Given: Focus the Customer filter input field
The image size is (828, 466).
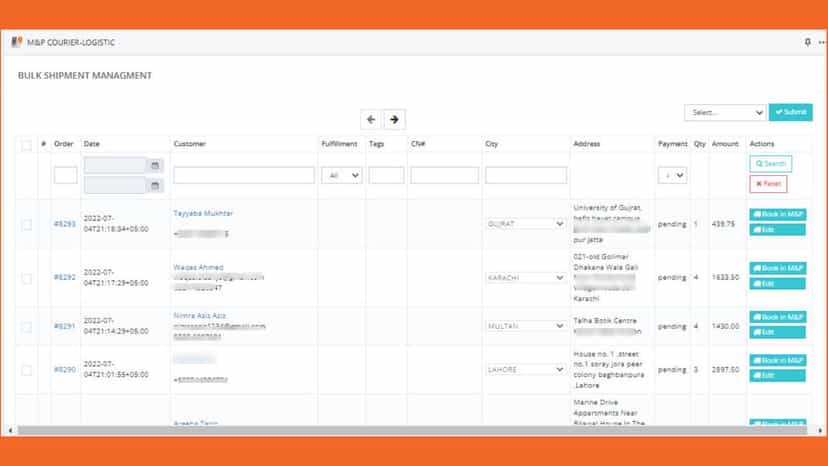Looking at the screenshot, I should point(244,175).
